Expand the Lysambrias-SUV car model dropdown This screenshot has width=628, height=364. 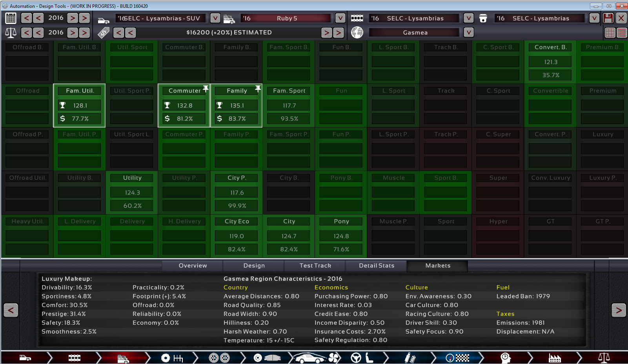[215, 18]
